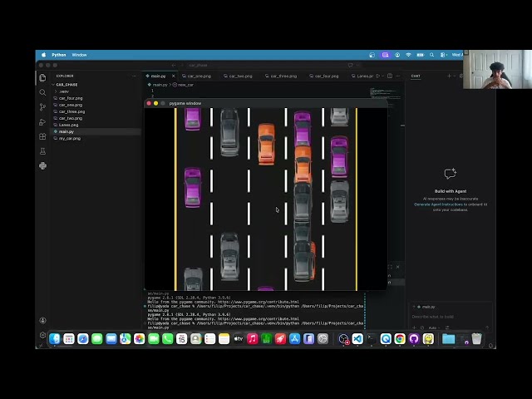Click the main.py breadcrumb
Viewport: 532px width, 399px height.
pos(158,85)
